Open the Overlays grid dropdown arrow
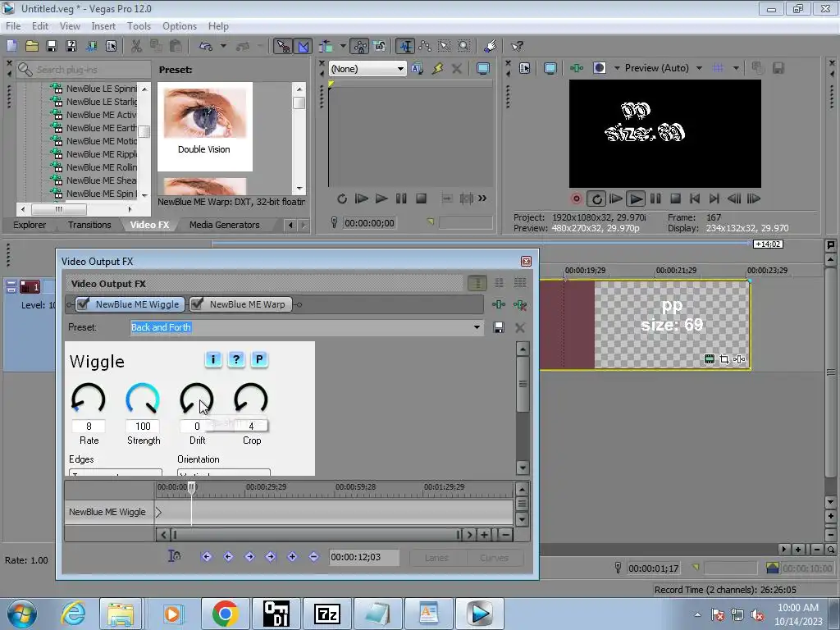The height and width of the screenshot is (630, 840). pyautogui.click(x=736, y=68)
